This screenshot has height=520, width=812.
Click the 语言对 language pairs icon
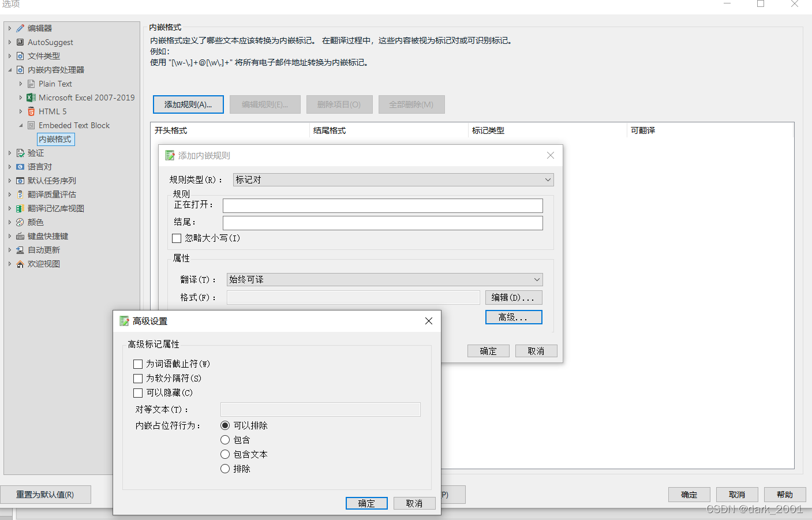pyautogui.click(x=20, y=166)
